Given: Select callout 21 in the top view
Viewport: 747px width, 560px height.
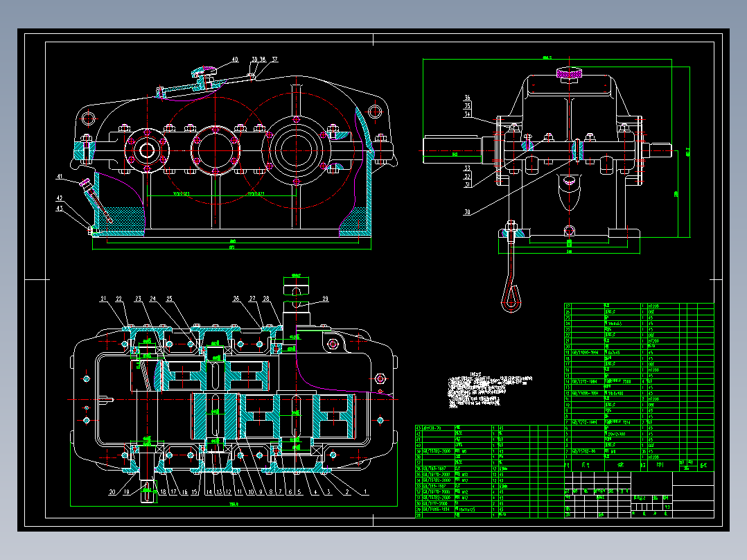Looking at the screenshot, I should click(x=103, y=299).
